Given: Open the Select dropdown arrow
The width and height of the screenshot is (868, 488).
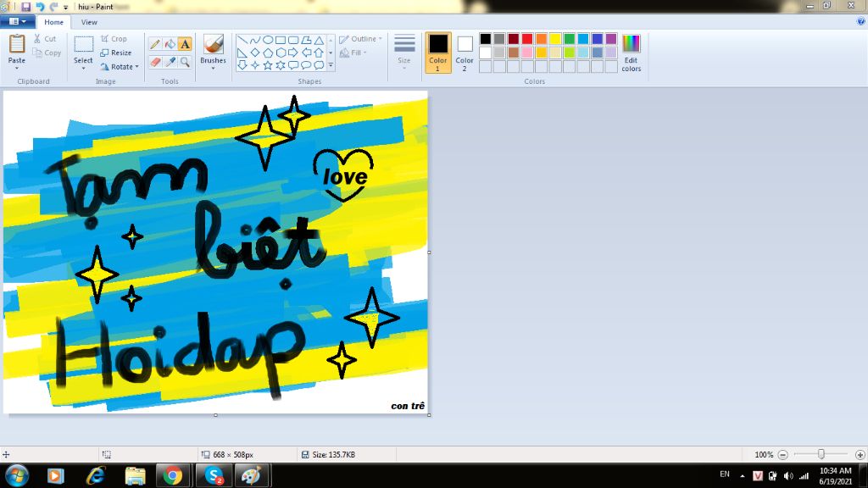Looking at the screenshot, I should click(84, 68).
